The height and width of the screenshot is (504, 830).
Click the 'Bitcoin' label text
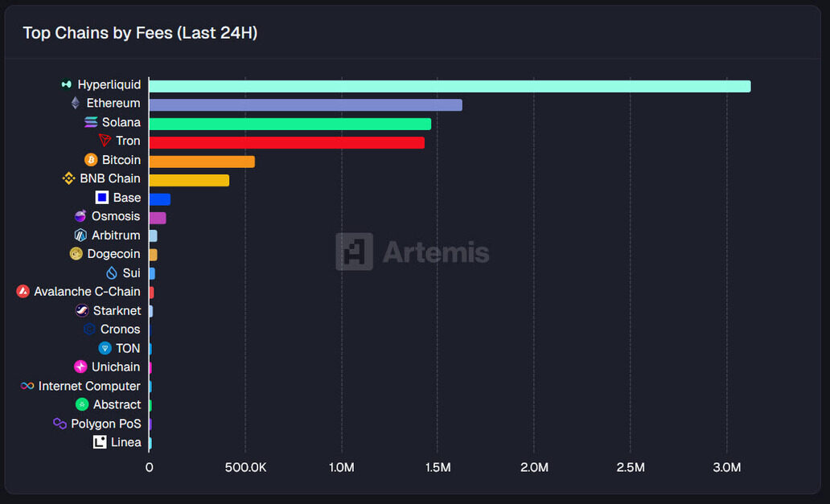121,160
